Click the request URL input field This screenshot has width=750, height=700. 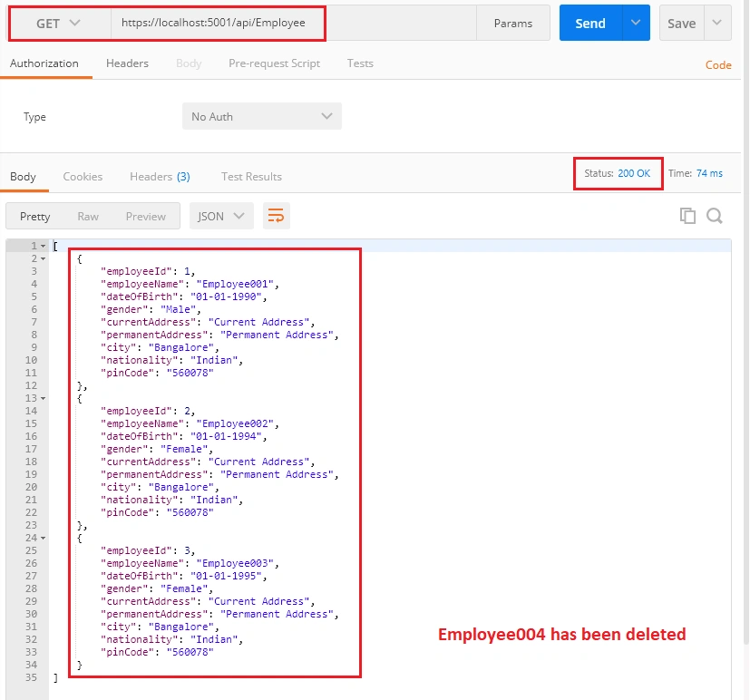point(294,23)
